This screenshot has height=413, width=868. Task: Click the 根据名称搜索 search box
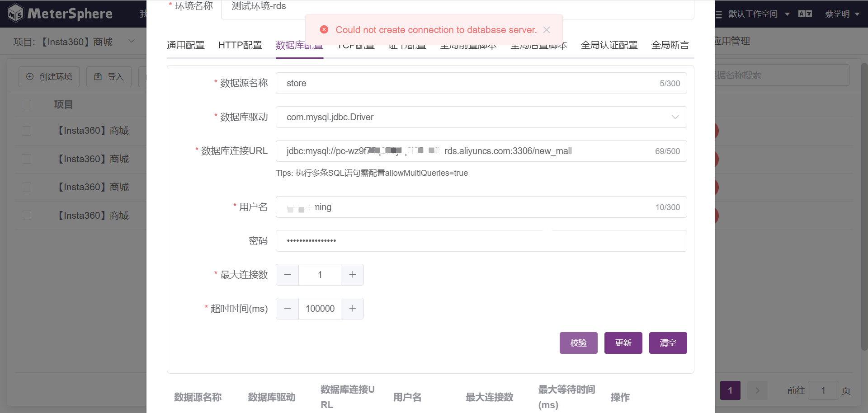[782, 75]
